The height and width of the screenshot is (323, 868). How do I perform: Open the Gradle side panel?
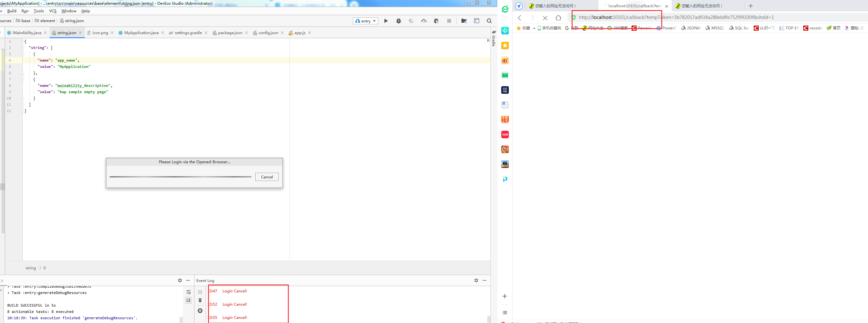(494, 38)
